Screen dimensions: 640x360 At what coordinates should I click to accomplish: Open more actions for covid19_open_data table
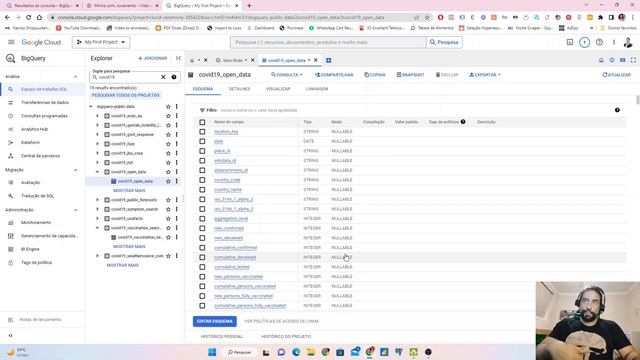coord(177,181)
